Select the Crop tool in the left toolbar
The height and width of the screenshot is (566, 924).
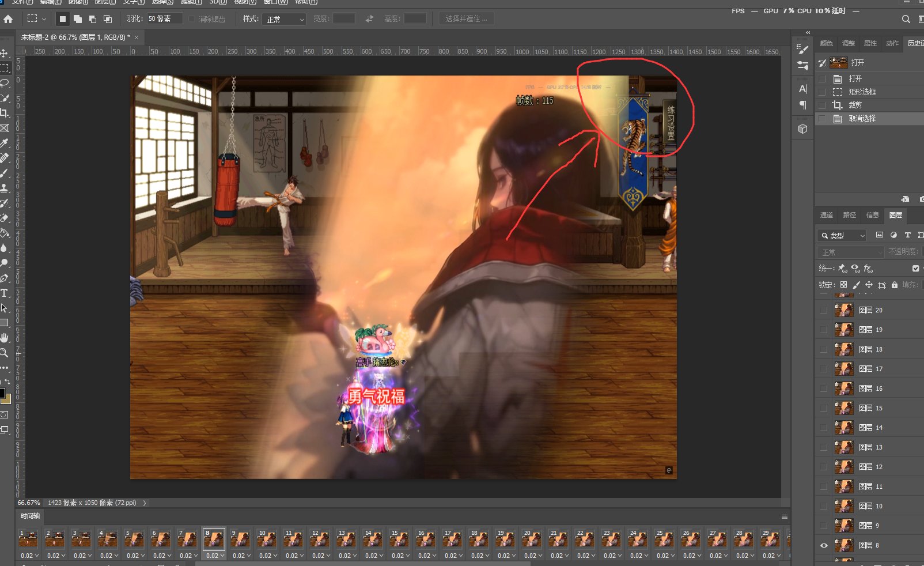click(x=4, y=113)
